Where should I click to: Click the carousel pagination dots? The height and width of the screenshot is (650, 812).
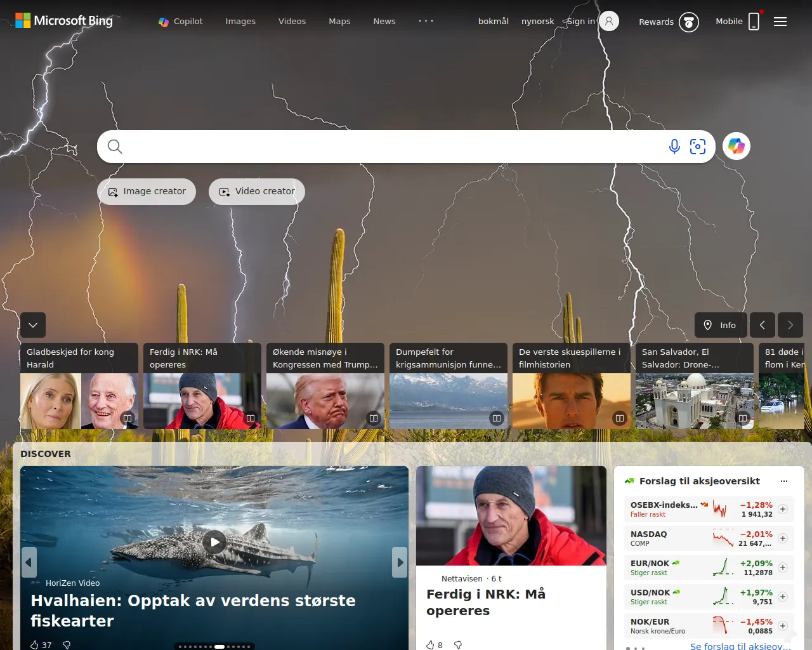(214, 646)
